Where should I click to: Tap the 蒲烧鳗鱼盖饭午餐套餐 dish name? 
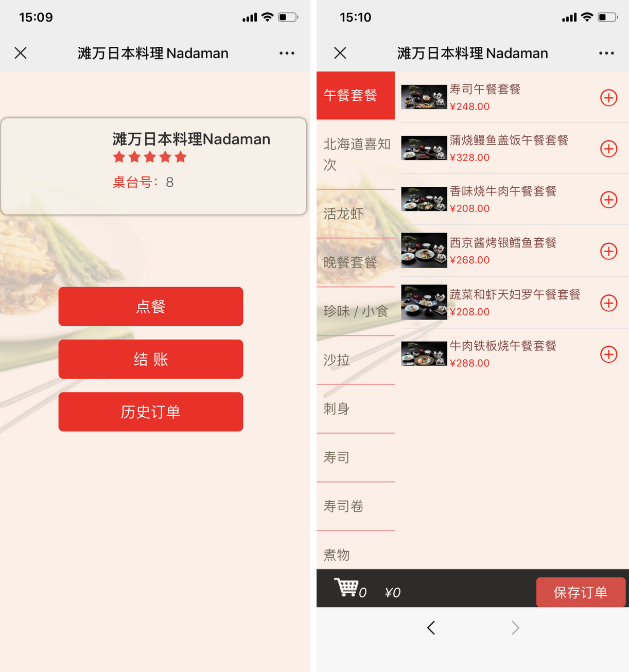[509, 140]
